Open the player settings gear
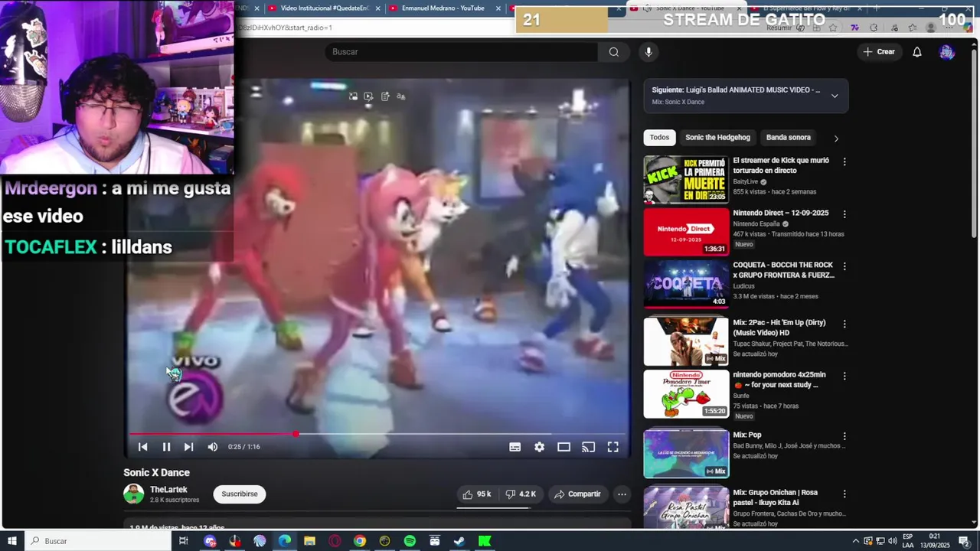 (x=540, y=447)
